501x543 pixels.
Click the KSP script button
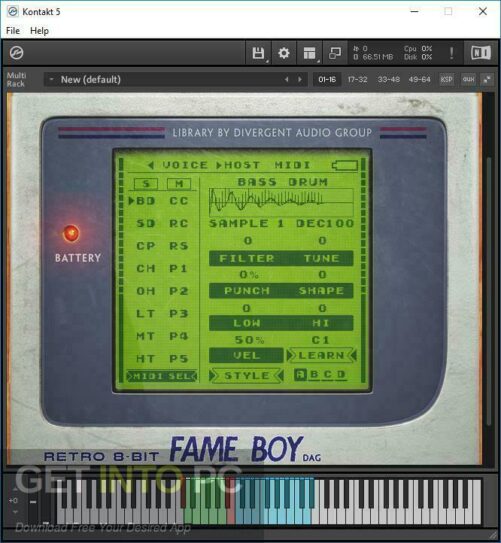coord(446,79)
